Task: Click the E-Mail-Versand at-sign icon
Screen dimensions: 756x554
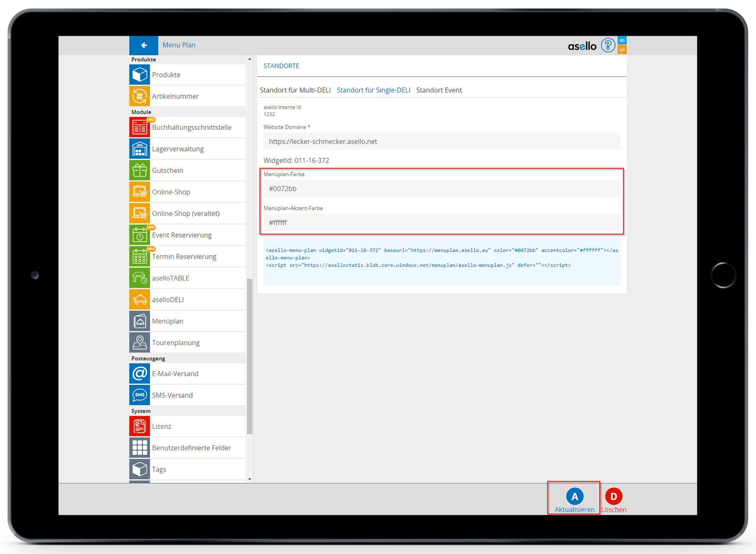Action: click(x=140, y=374)
